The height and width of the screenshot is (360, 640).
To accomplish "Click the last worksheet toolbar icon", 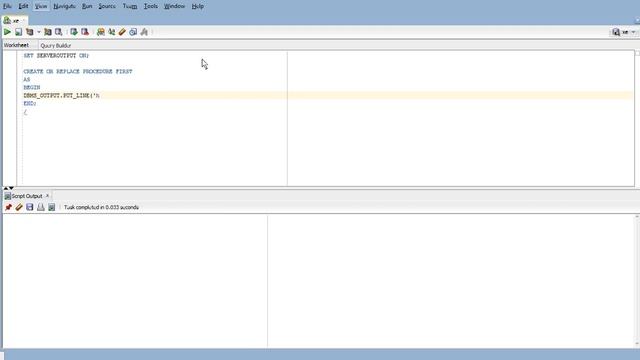I will click(x=144, y=32).
